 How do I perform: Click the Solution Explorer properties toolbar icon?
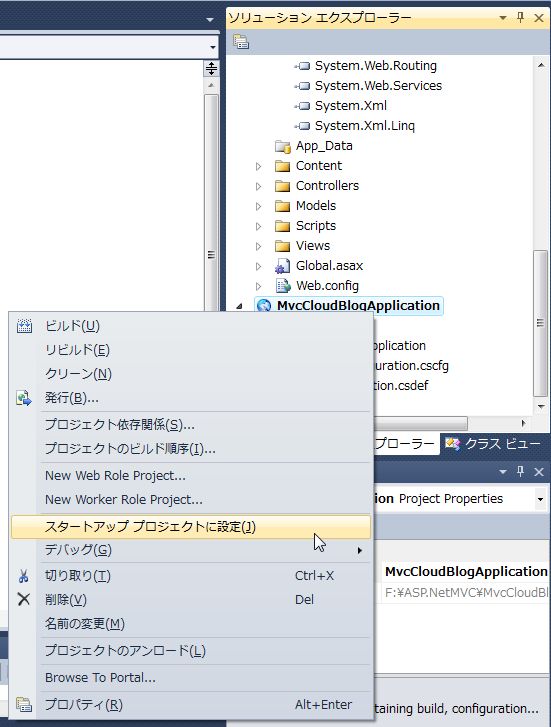241,42
